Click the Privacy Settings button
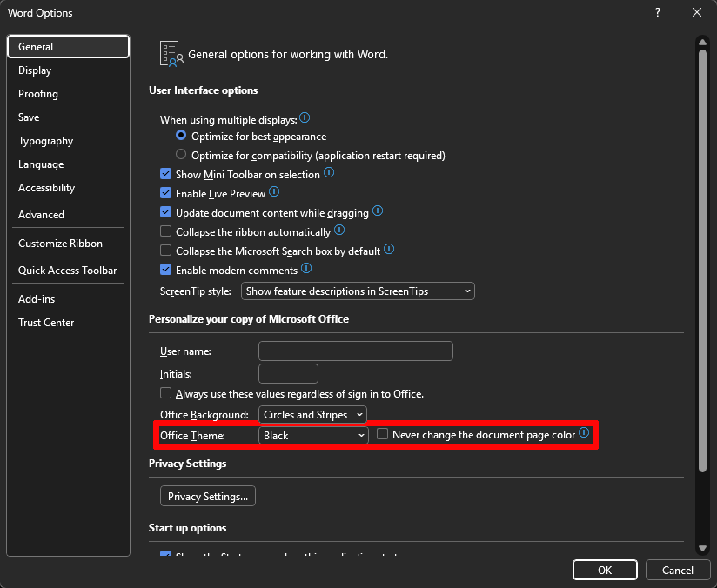The width and height of the screenshot is (717, 588). point(208,497)
